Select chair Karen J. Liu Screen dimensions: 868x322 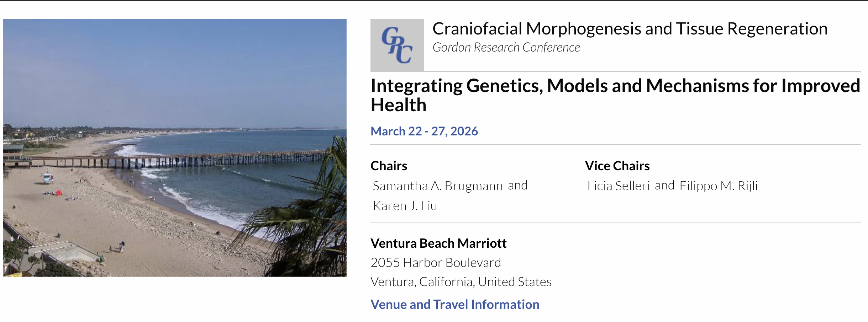(x=405, y=206)
